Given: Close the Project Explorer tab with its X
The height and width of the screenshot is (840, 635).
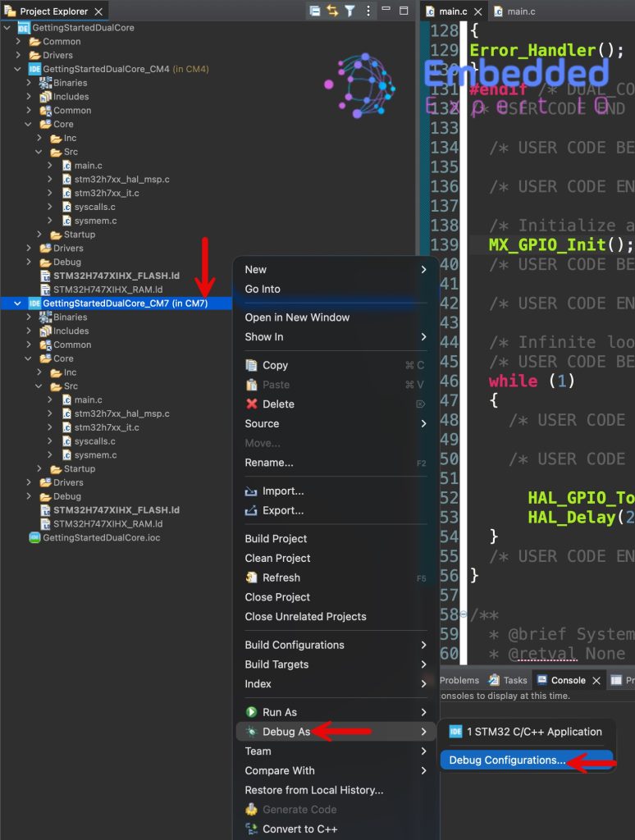Looking at the screenshot, I should (x=99, y=11).
